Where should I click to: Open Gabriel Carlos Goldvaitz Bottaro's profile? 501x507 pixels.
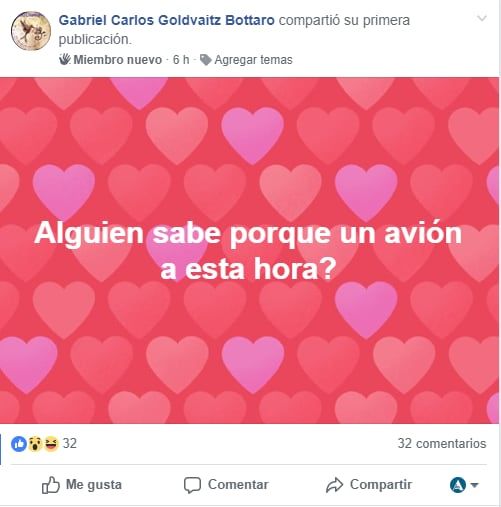click(x=167, y=20)
